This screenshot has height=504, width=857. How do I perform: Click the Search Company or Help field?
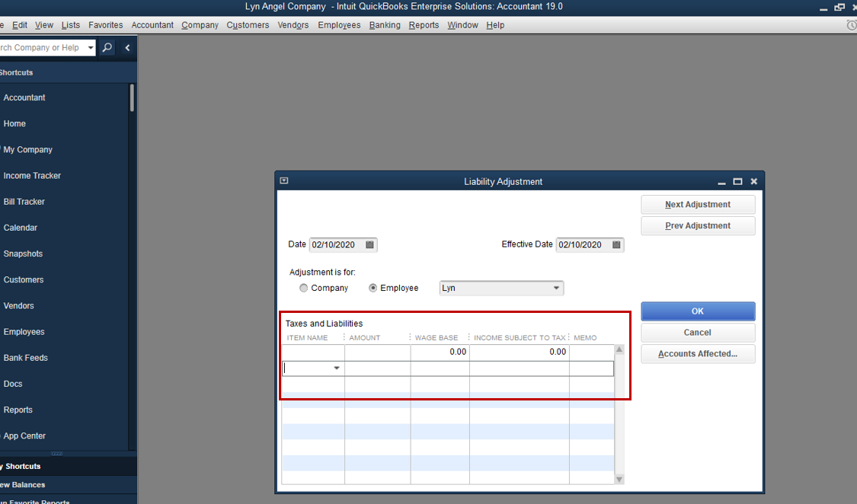click(x=42, y=47)
